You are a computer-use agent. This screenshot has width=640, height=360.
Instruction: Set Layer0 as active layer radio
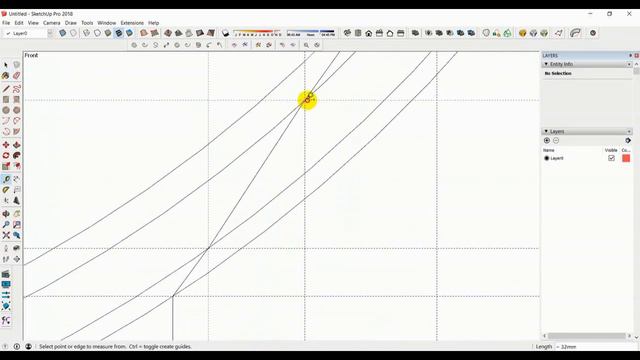(547, 158)
